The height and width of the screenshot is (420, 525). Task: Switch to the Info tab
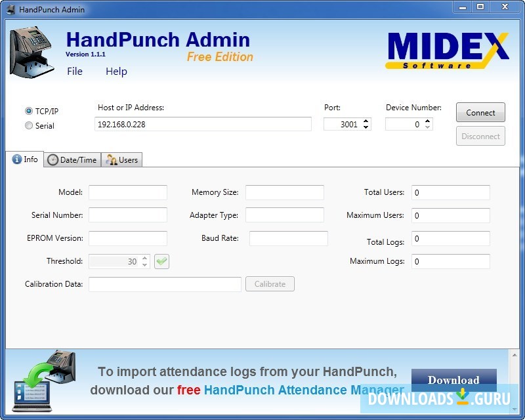click(25, 159)
